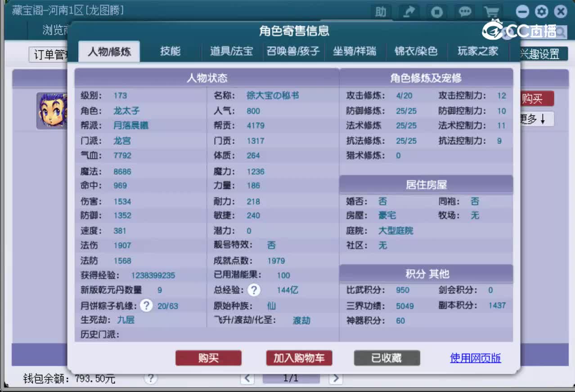Click the question mark beside 月饼粽子机缘
575x392 pixels.
[146, 306]
